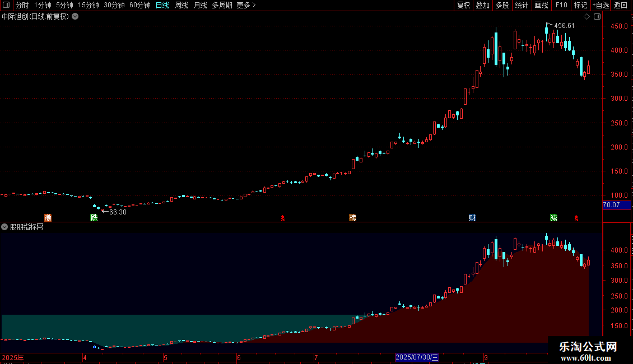Open the 多股 multi-stock view
The width and height of the screenshot is (633, 364).
pyautogui.click(x=502, y=5)
